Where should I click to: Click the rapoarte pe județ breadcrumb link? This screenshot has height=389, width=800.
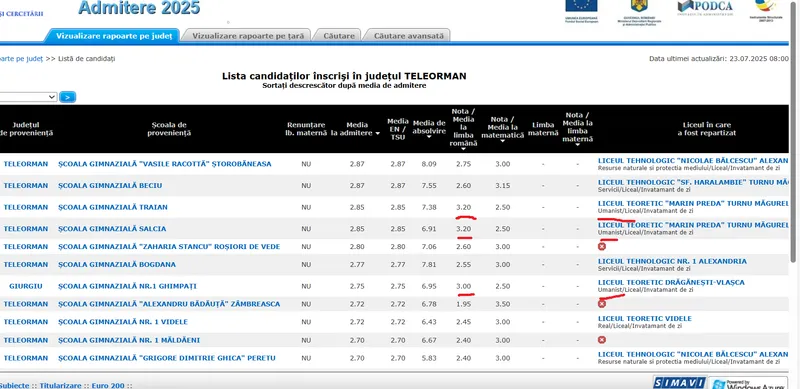click(x=21, y=59)
